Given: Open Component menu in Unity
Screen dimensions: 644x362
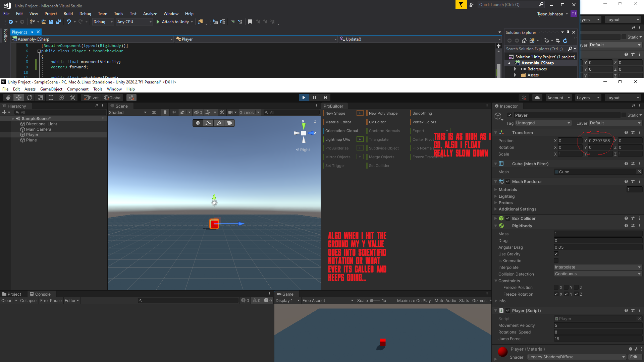Looking at the screenshot, I should click(78, 89).
